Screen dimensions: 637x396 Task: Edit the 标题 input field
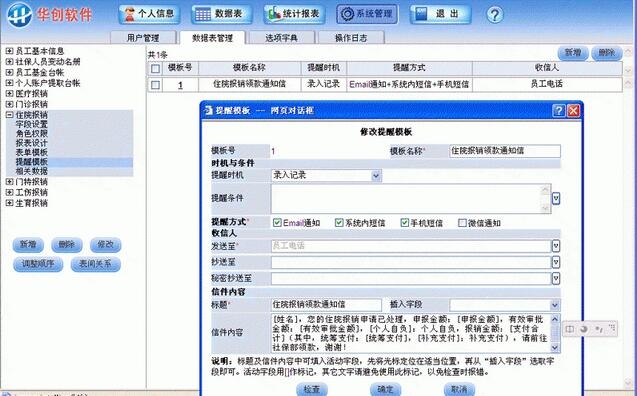pyautogui.click(x=326, y=305)
